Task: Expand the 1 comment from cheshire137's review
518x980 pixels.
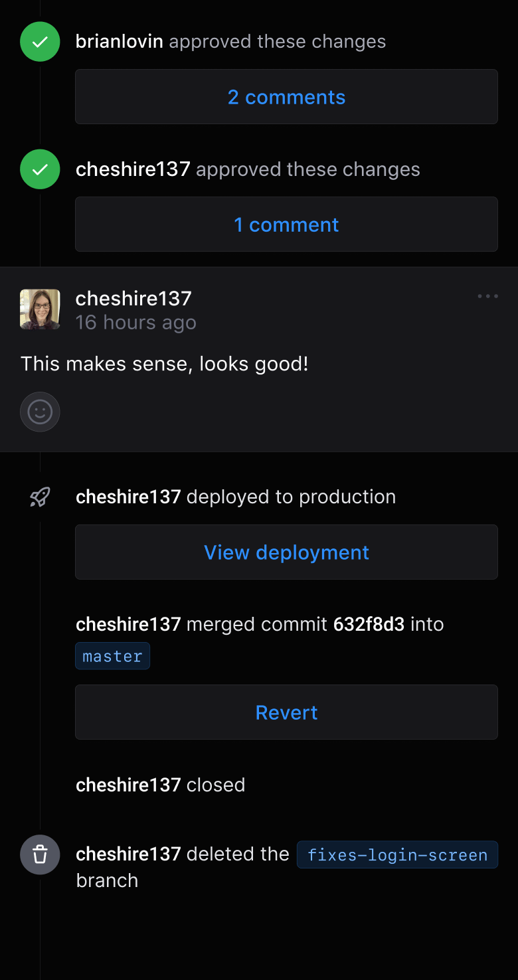Action: point(286,224)
